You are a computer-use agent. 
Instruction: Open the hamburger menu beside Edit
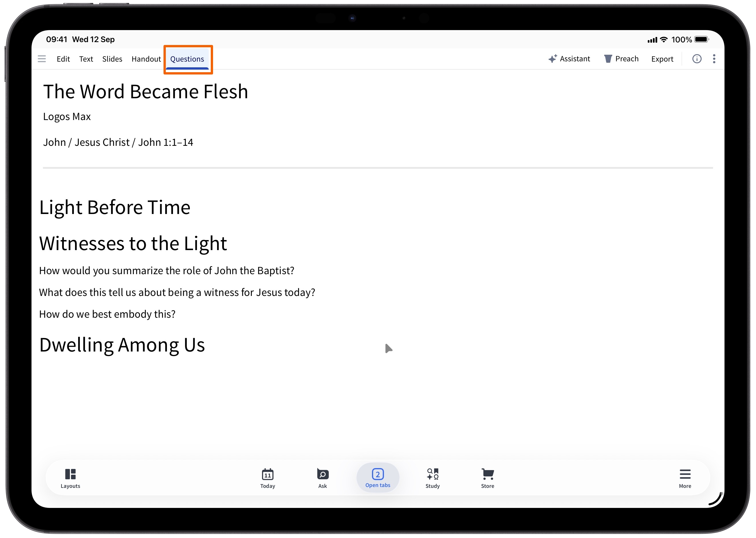tap(42, 59)
